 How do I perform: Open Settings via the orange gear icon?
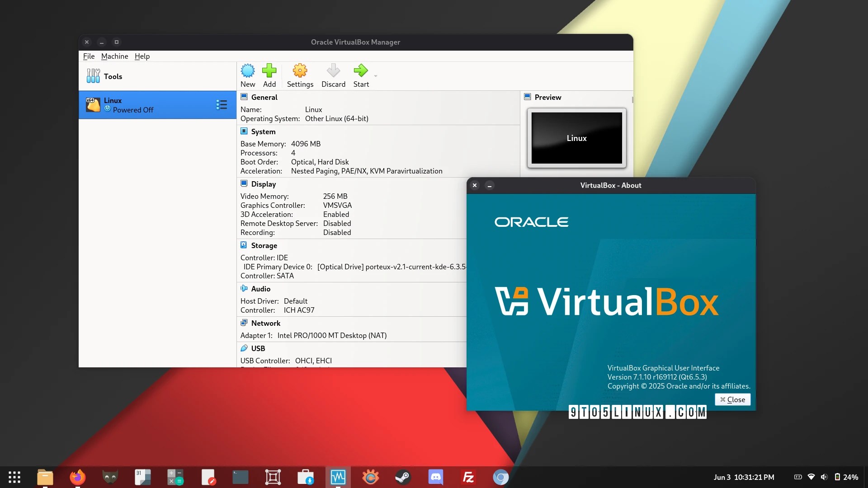(x=300, y=71)
